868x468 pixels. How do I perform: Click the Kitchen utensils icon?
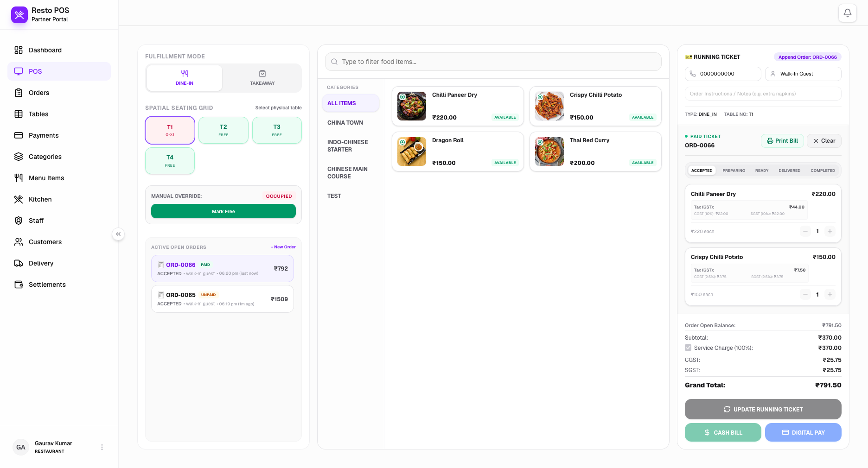pos(19,199)
